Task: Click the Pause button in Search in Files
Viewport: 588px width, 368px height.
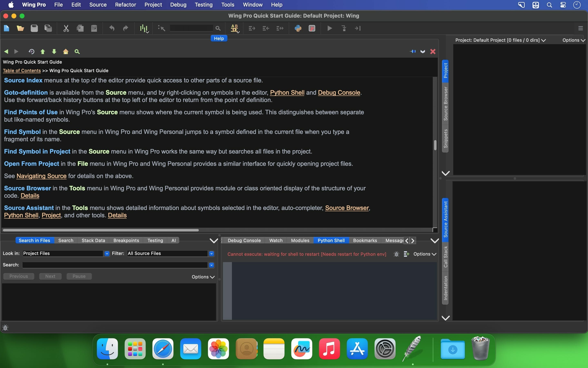Action: tap(79, 276)
